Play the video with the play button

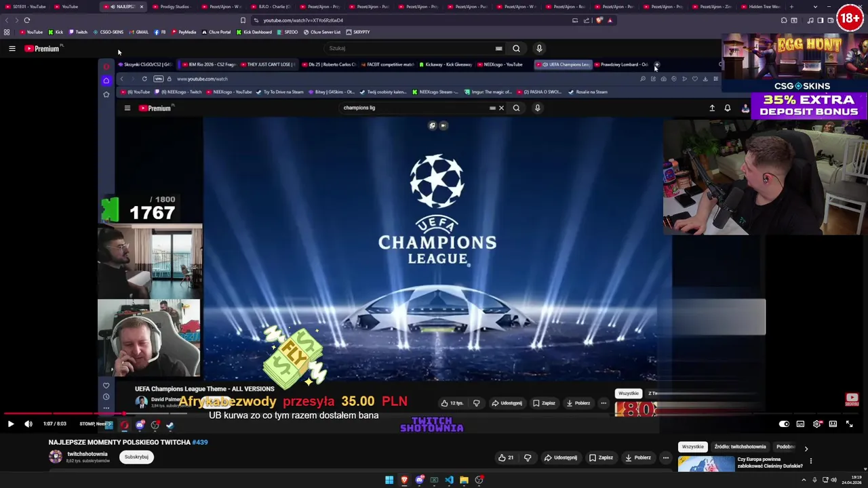click(11, 424)
